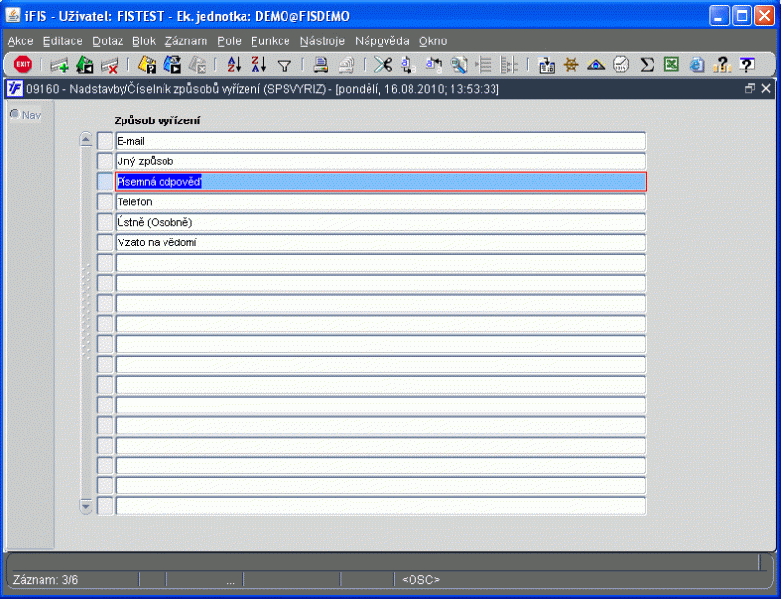Click the Způsob vyřízení column header
This screenshot has height=599, width=781.
click(x=157, y=120)
